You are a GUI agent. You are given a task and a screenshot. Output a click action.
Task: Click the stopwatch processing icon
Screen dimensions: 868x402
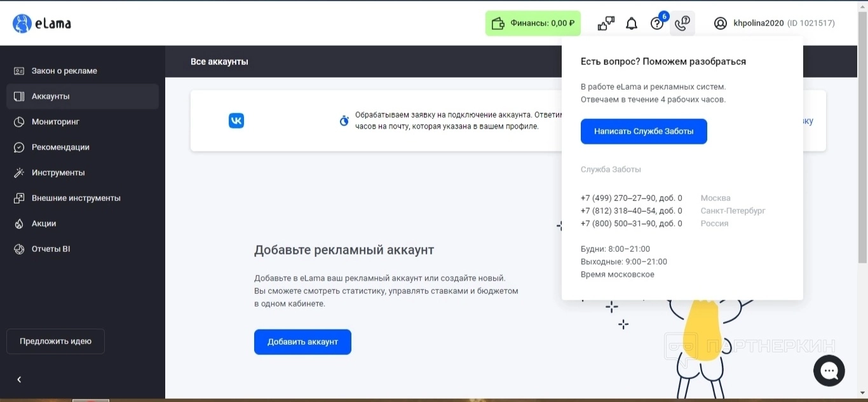click(344, 121)
